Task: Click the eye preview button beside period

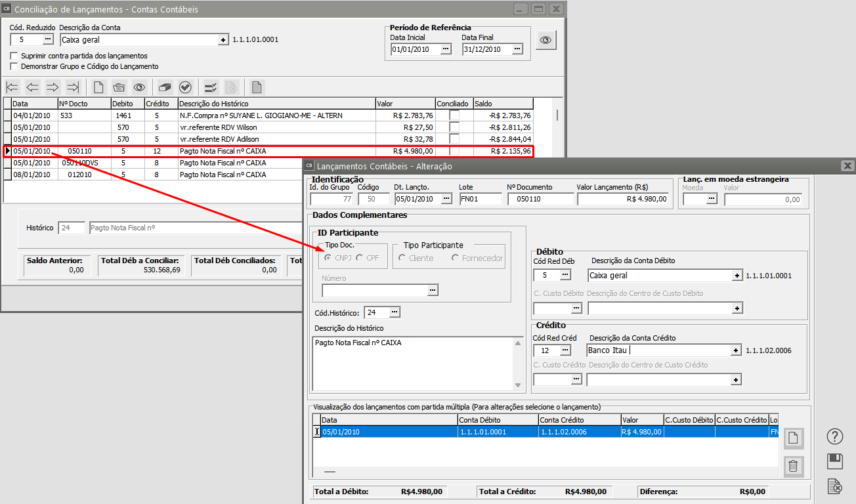Action: click(x=546, y=40)
